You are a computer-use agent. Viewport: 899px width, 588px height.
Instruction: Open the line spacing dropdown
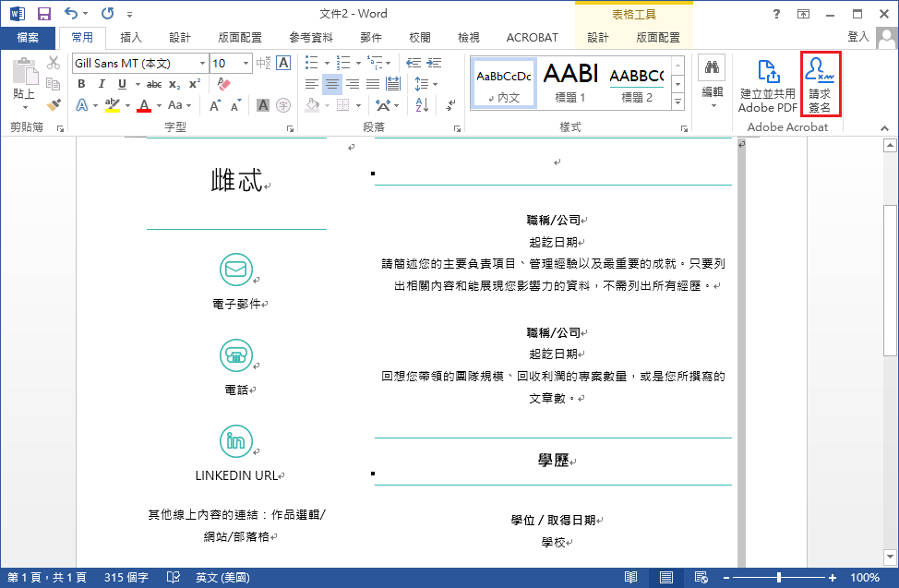(x=426, y=82)
